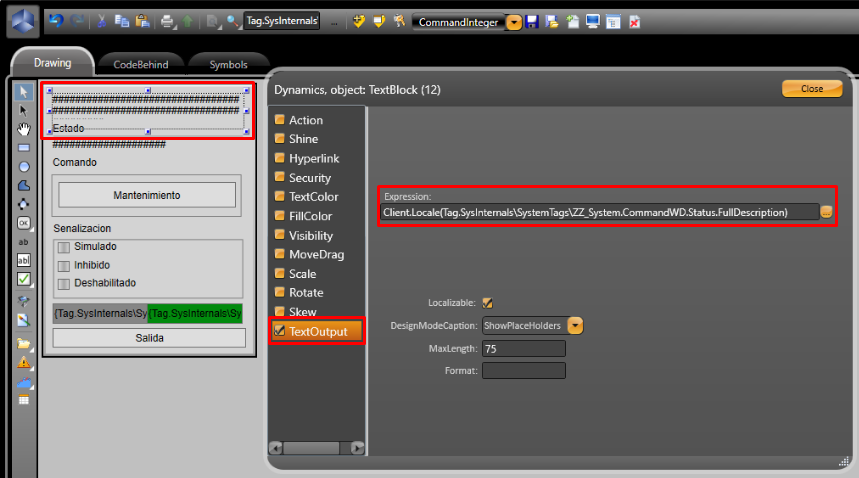Click the blue save disk icon
859x478 pixels.
tap(532, 21)
